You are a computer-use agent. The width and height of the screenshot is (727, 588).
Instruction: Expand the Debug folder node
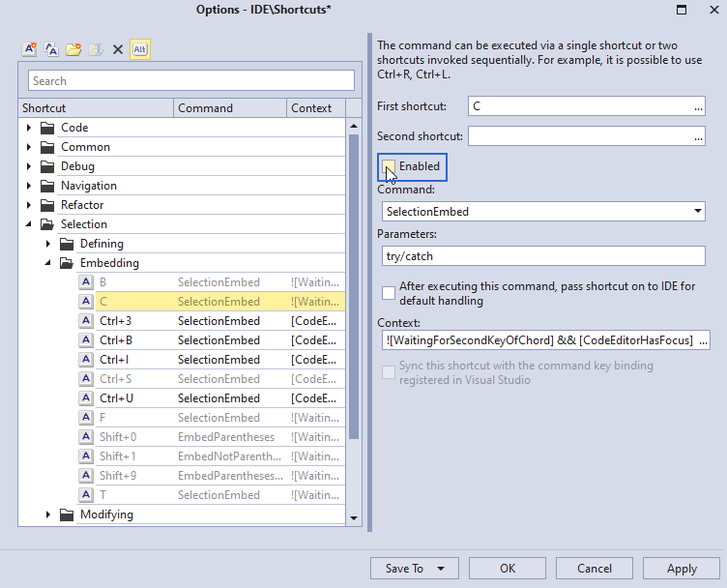point(29,166)
